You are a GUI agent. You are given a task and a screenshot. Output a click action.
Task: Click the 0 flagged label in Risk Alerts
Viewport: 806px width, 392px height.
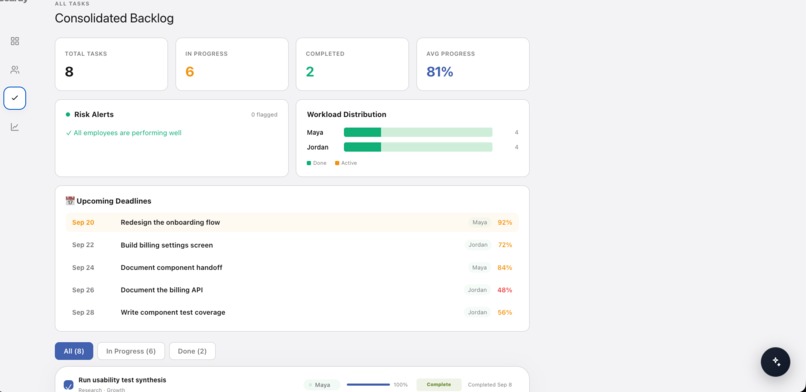click(x=264, y=115)
